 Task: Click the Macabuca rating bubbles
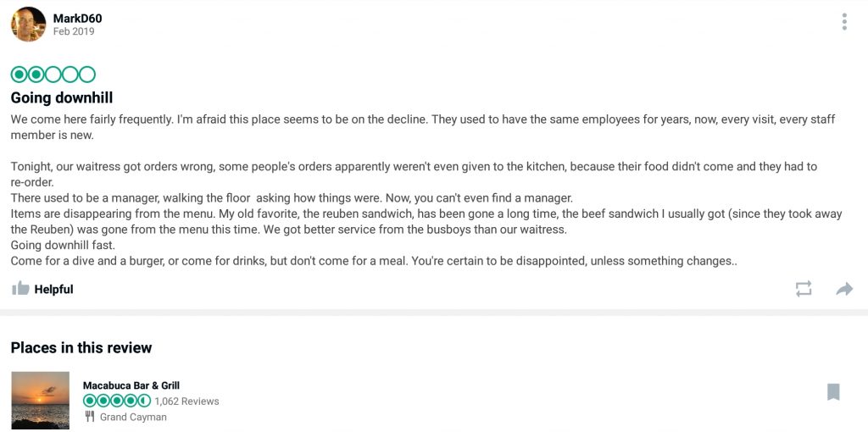point(117,401)
